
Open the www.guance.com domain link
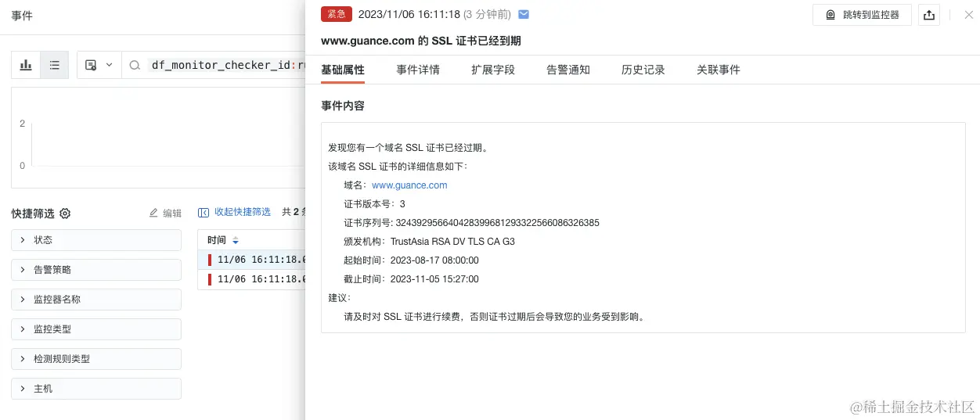pyautogui.click(x=409, y=185)
